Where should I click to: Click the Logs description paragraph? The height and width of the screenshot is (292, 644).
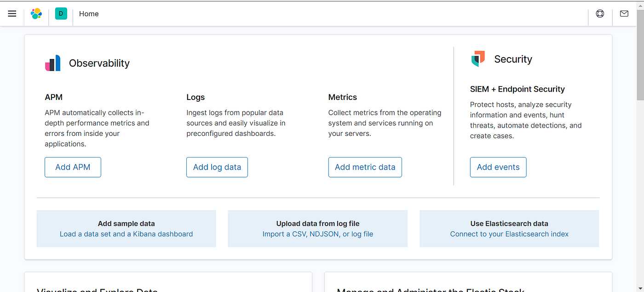pos(236,123)
